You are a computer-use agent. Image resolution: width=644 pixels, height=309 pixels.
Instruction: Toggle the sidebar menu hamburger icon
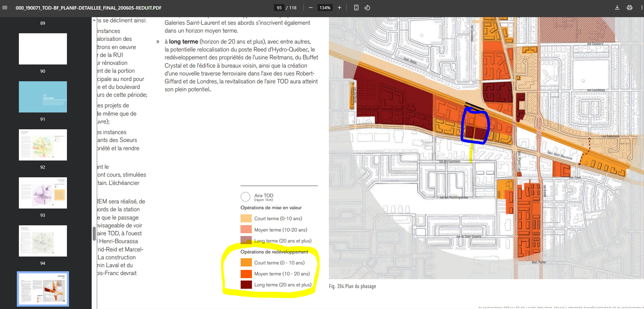click(x=5, y=8)
